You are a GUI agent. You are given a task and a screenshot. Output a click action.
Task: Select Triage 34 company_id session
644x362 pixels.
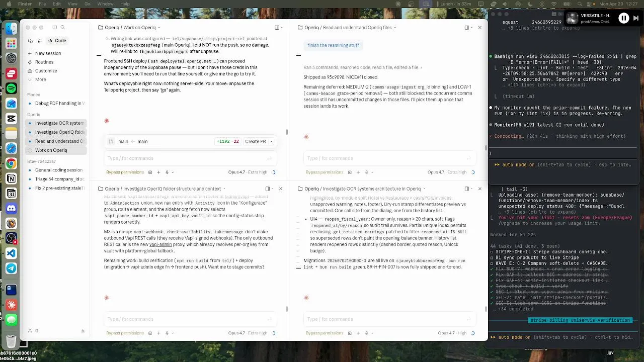coord(57,179)
